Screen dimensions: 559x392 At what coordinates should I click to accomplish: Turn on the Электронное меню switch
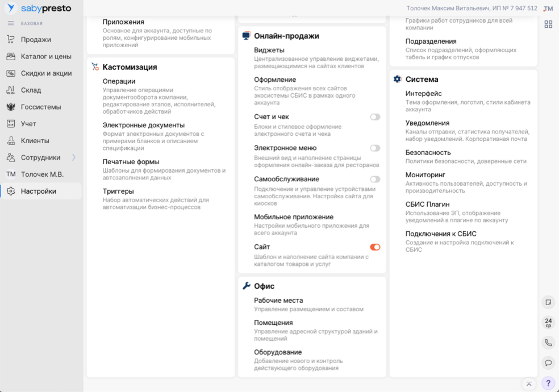coord(375,148)
